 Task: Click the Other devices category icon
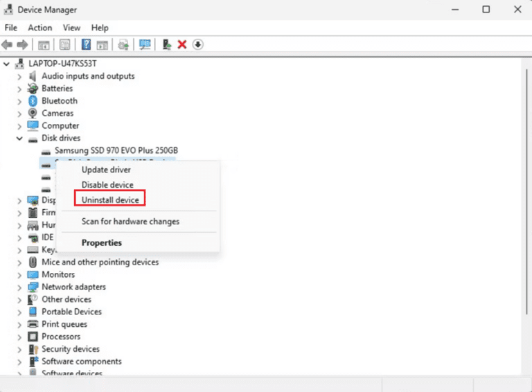click(x=33, y=299)
